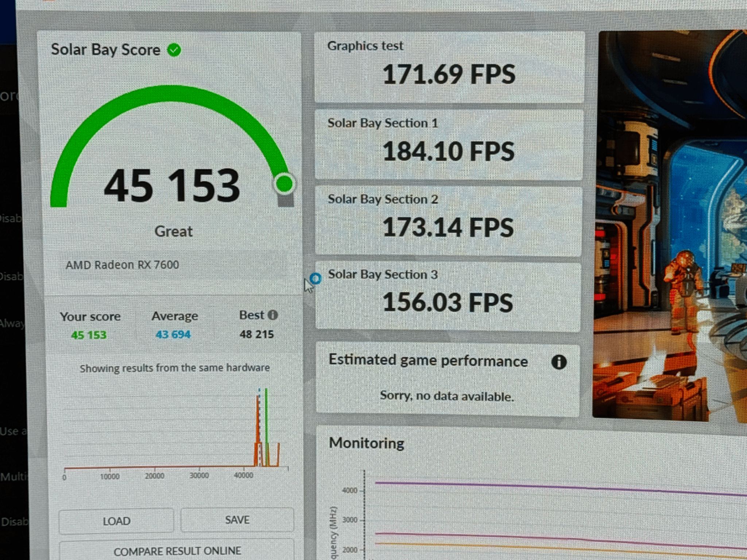The image size is (747, 560).
Task: Click the Solar Bay Section 3 156.03 FPS value
Action: point(447,302)
